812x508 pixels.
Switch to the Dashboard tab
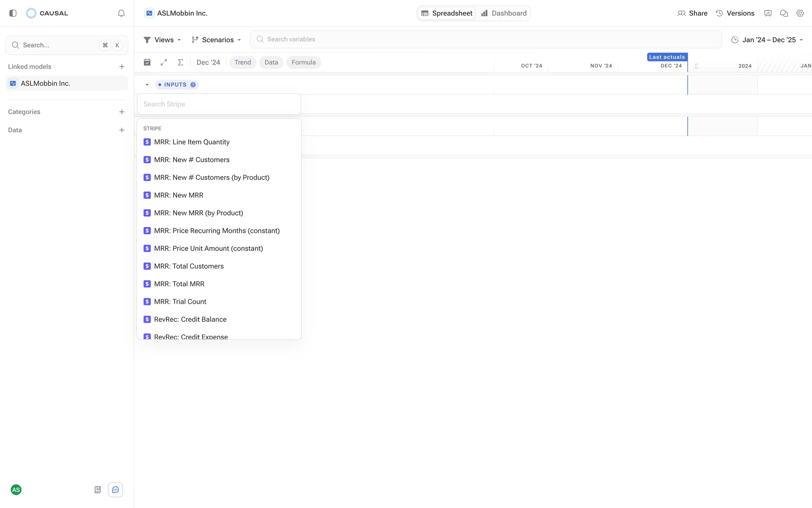(504, 13)
